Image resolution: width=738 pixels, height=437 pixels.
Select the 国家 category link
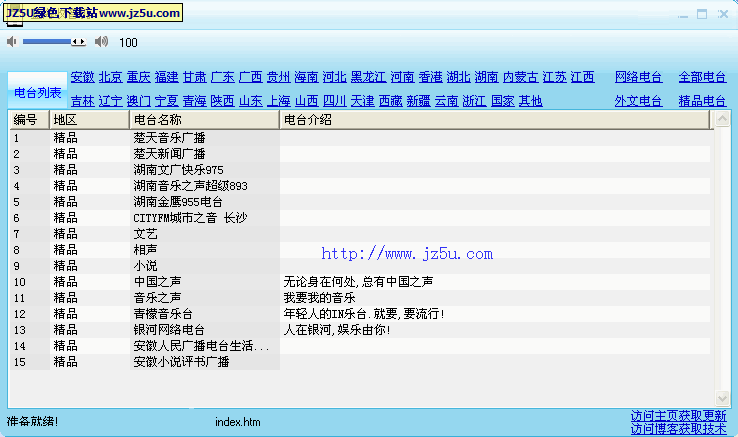click(x=503, y=101)
